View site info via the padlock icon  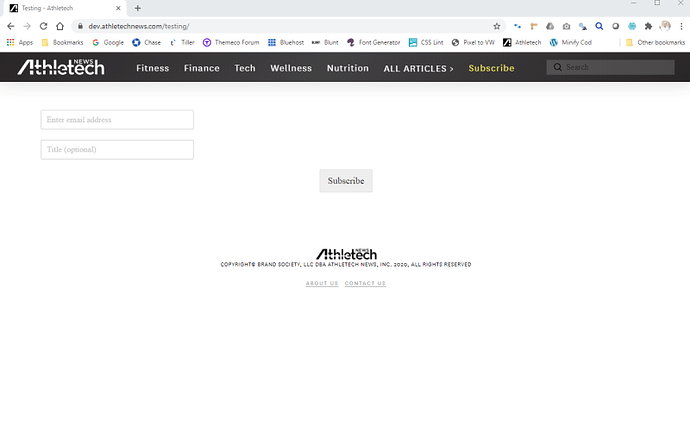click(x=80, y=26)
